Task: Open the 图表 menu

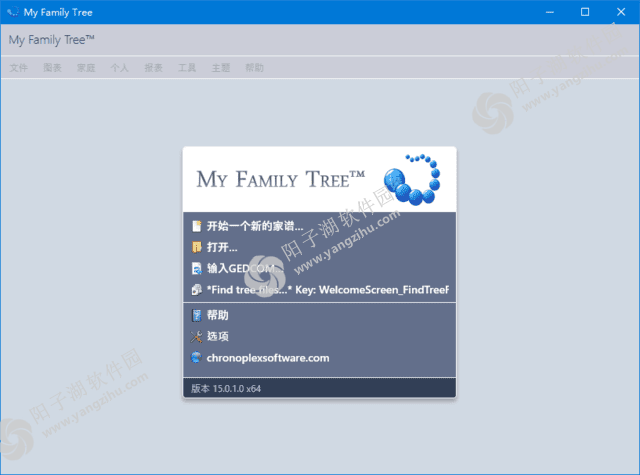Action: pyautogui.click(x=53, y=68)
